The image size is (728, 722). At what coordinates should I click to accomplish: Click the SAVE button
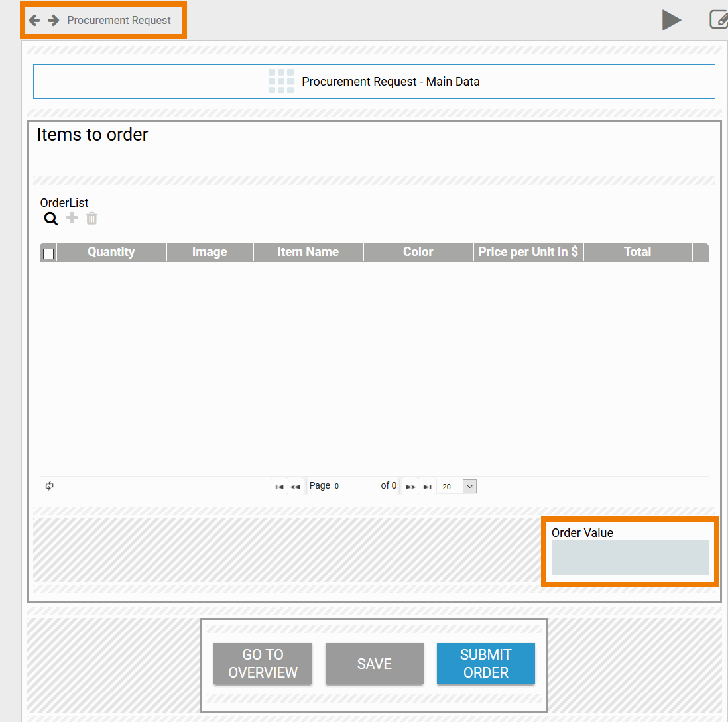[374, 664]
